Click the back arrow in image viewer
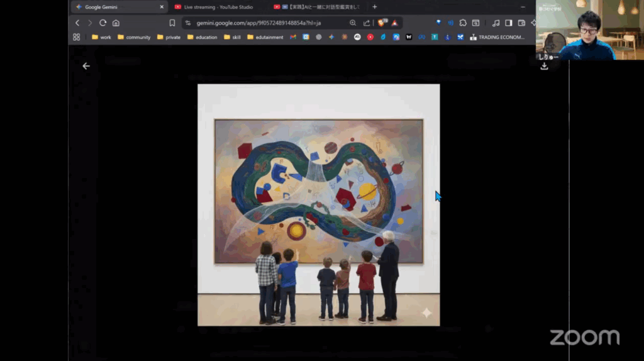 (x=86, y=66)
